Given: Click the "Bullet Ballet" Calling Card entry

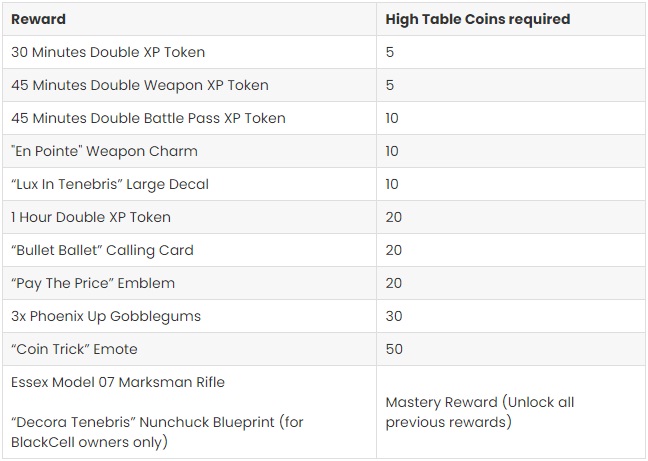Looking at the screenshot, I should click(x=102, y=250).
